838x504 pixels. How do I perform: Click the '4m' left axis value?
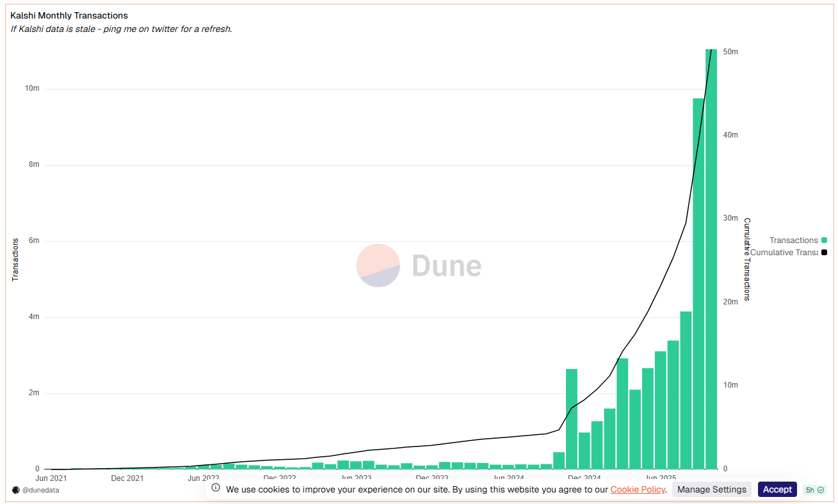tap(34, 317)
